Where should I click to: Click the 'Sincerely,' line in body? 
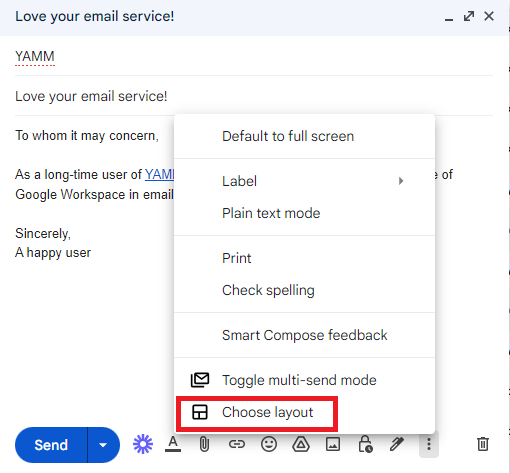pyautogui.click(x=43, y=233)
